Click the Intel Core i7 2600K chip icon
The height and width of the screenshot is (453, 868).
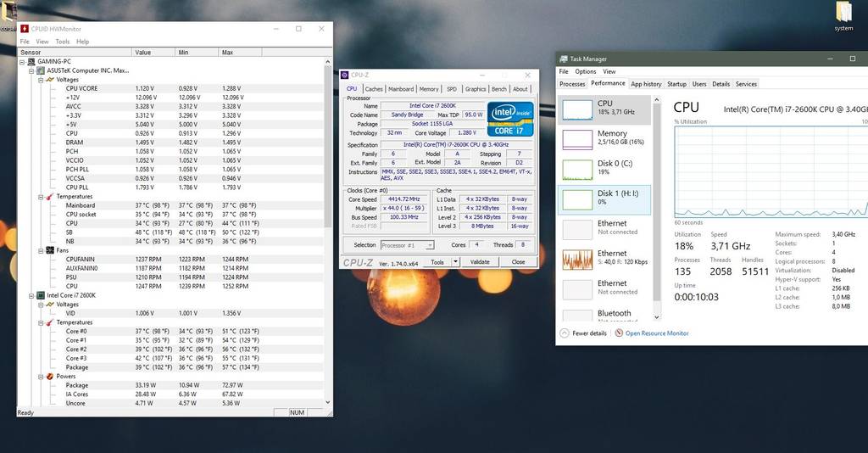pyautogui.click(x=41, y=295)
